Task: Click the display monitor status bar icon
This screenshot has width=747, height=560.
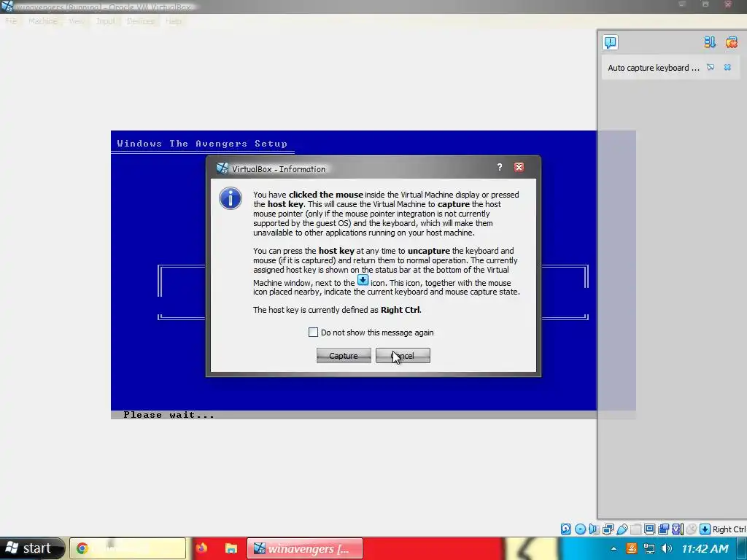Action: tap(649, 529)
